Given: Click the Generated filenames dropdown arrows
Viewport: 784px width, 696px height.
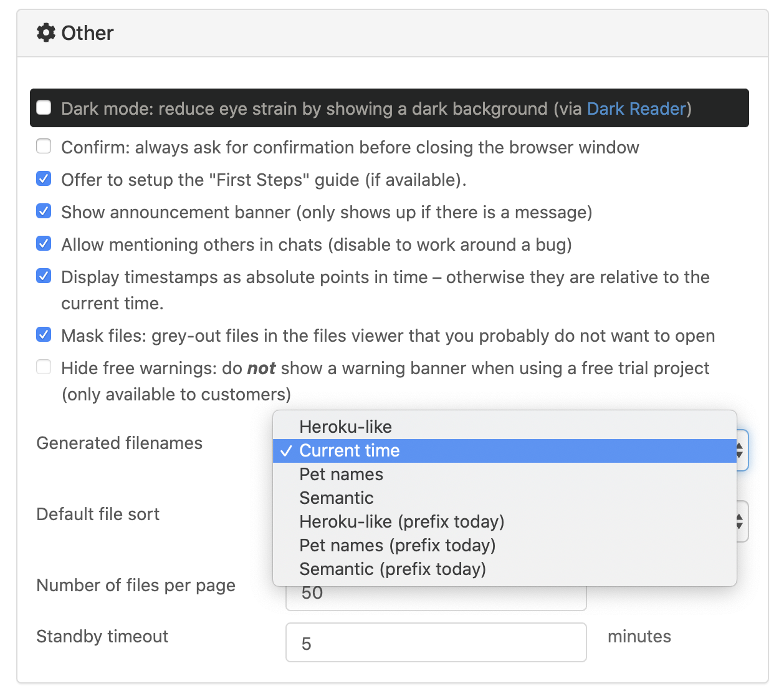Looking at the screenshot, I should coord(740,450).
